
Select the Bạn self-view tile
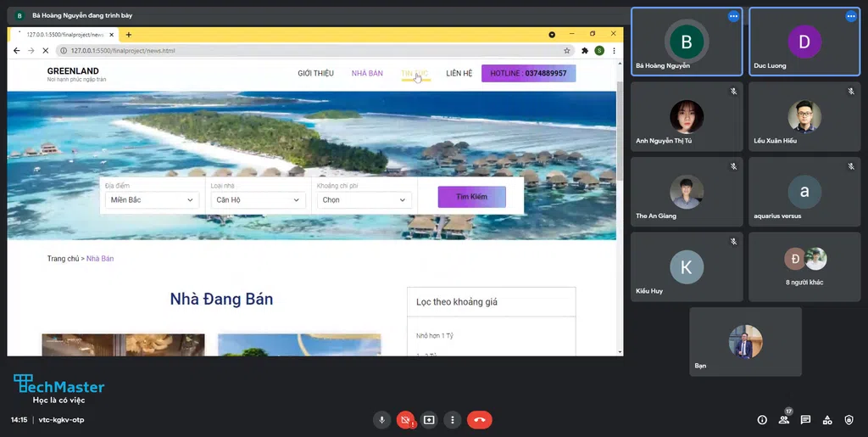(745, 342)
